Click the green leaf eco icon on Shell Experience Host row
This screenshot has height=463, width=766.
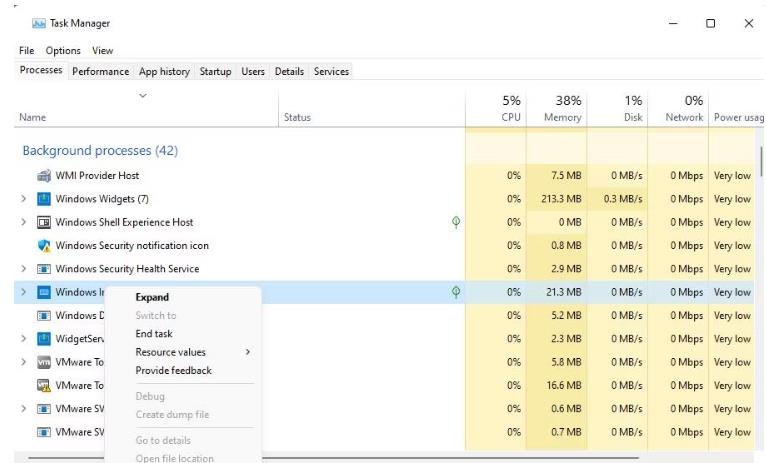pyautogui.click(x=456, y=222)
